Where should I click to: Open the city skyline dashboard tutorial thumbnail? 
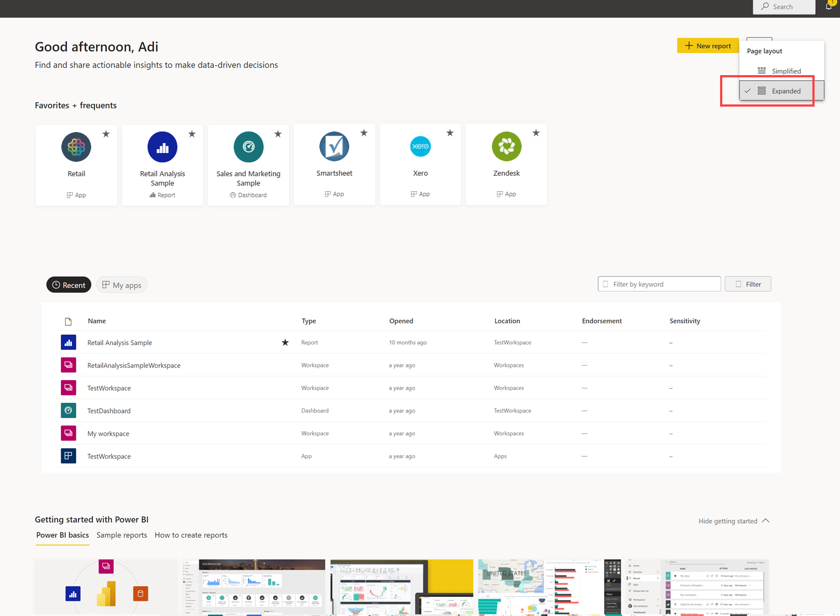tap(254, 587)
